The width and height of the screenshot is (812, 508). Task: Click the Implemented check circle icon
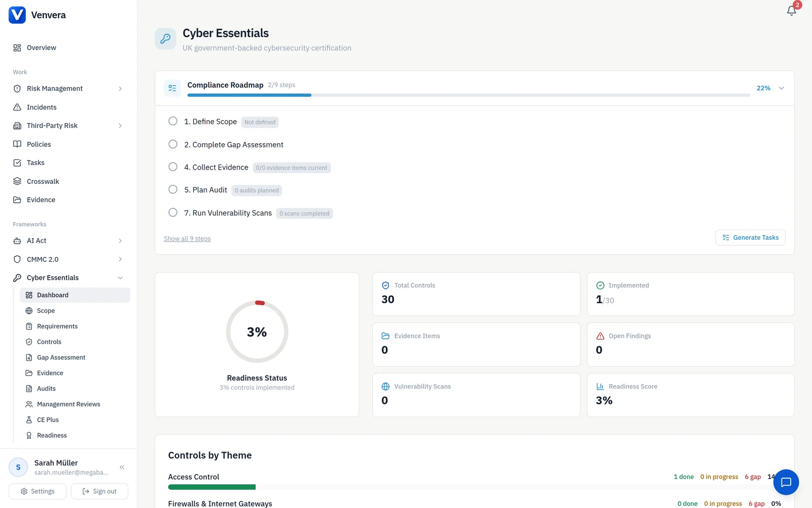tap(600, 285)
